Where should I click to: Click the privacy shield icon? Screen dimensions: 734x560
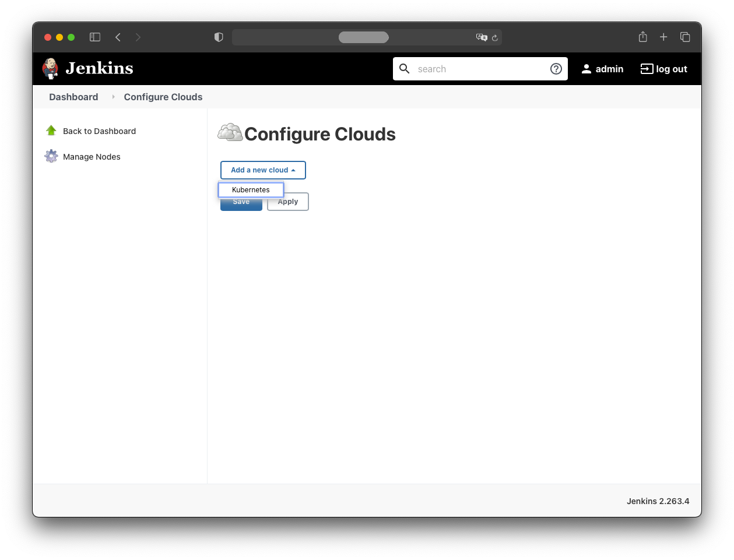(219, 37)
